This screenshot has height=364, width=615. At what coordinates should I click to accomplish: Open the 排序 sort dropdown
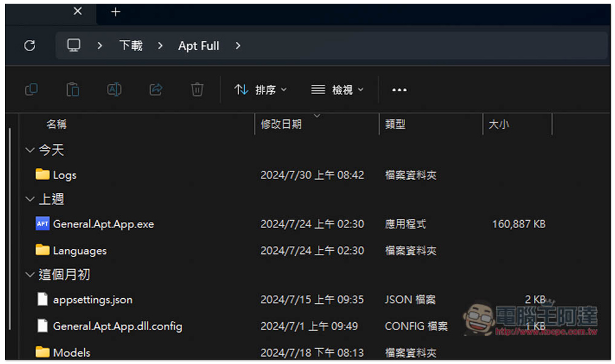coord(260,90)
